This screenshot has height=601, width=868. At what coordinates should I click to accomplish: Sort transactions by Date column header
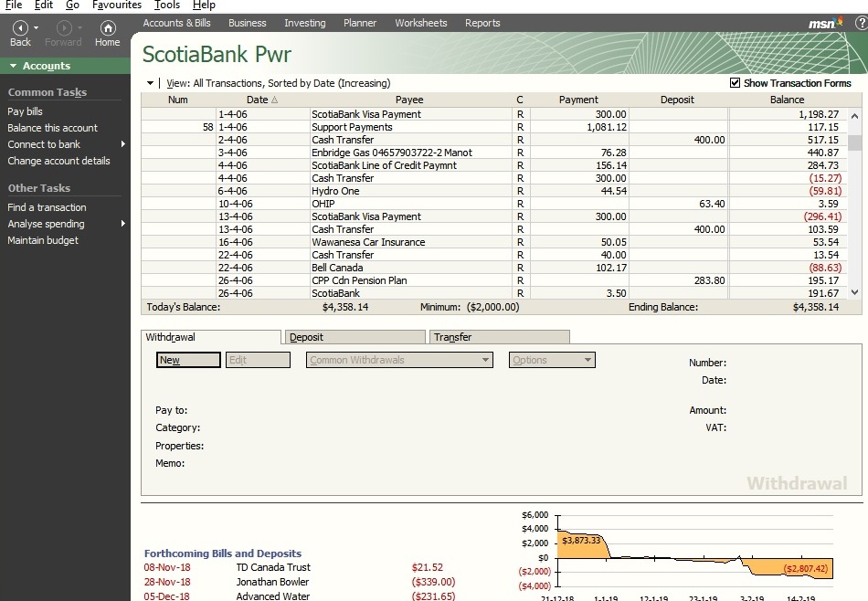[x=261, y=100]
